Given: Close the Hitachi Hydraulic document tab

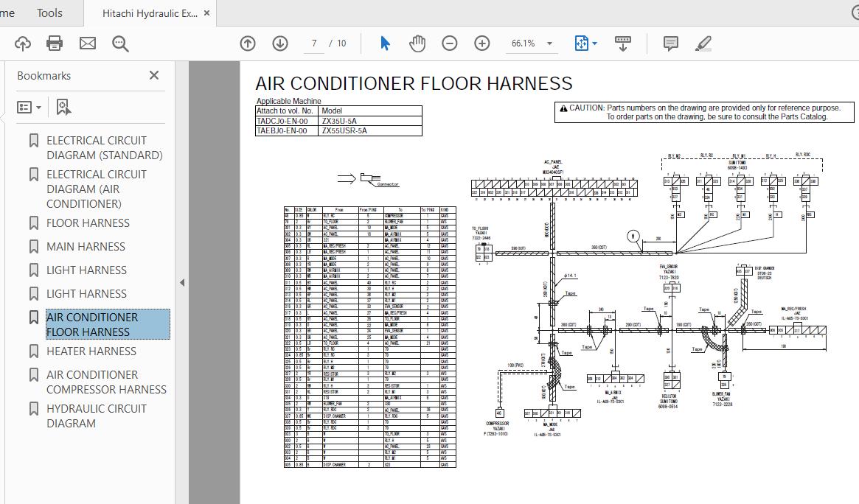Looking at the screenshot, I should tap(206, 13).
